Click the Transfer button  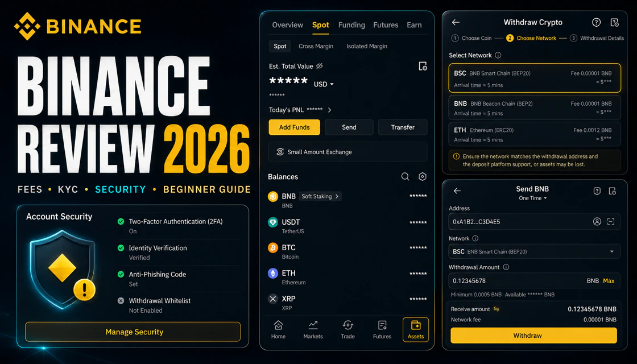click(x=403, y=127)
